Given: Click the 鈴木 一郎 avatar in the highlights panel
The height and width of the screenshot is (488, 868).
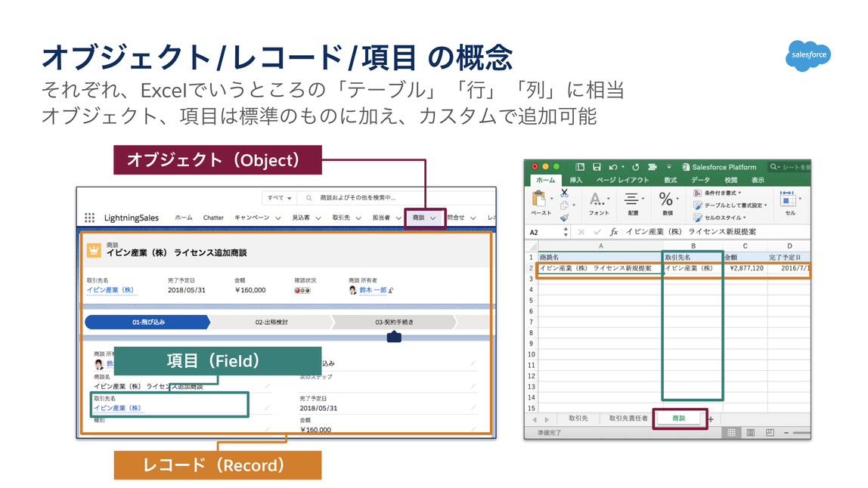Looking at the screenshot, I should [x=352, y=290].
